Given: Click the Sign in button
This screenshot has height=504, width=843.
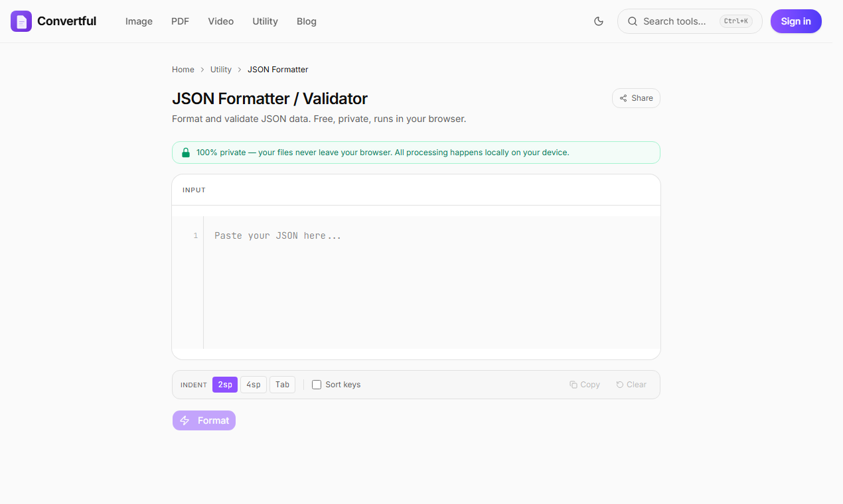Looking at the screenshot, I should (x=796, y=21).
